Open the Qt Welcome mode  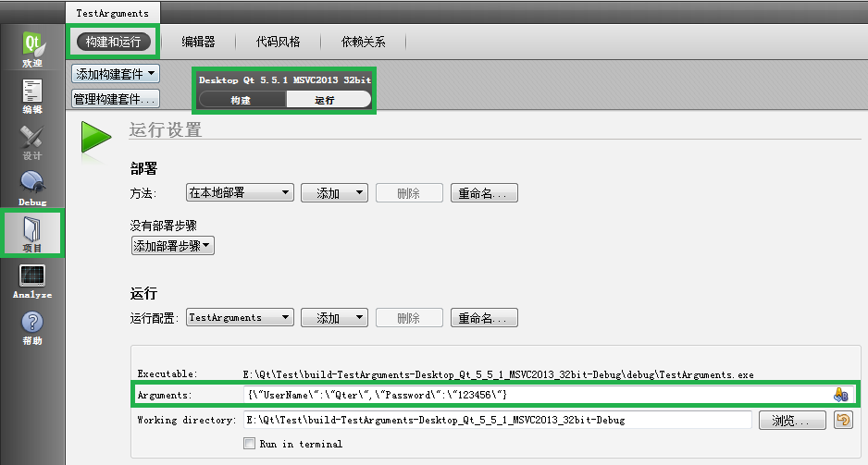32,49
